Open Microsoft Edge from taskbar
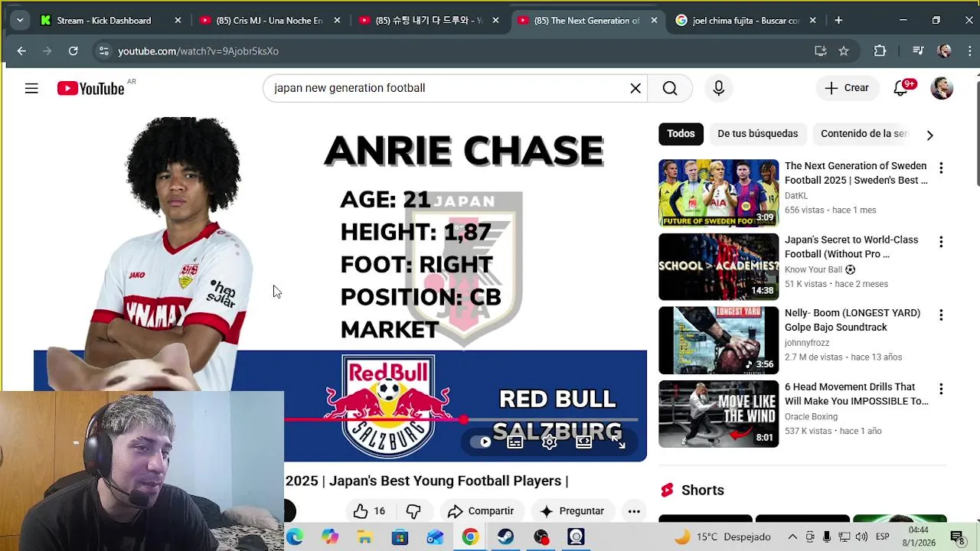This screenshot has height=551, width=980. tap(295, 537)
